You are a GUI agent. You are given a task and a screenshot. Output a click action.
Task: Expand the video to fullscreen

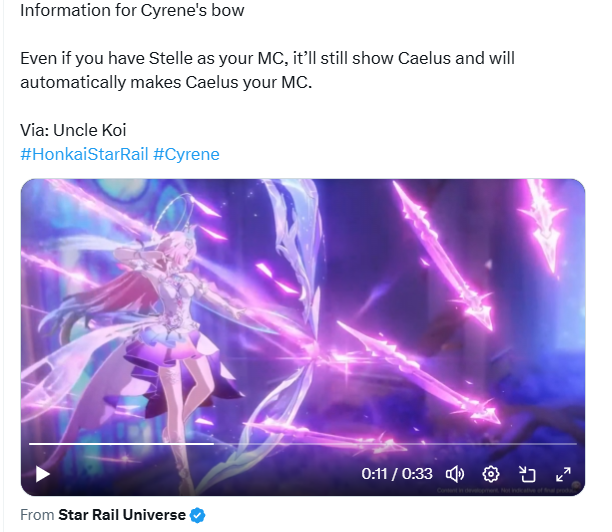coord(563,474)
